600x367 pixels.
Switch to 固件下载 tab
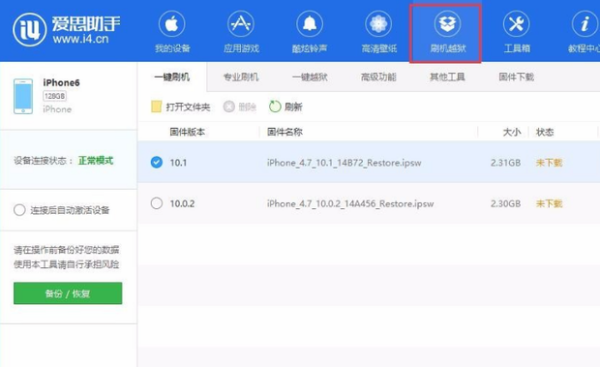516,77
